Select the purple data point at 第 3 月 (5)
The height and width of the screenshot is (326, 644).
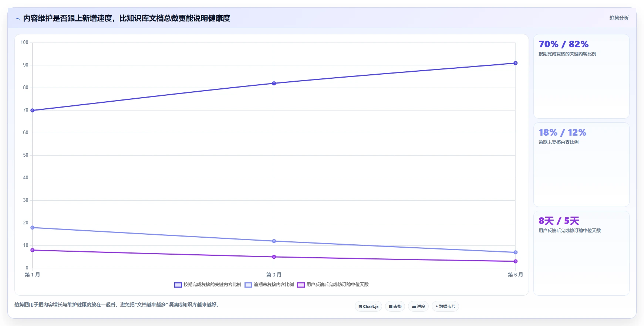[x=274, y=257]
